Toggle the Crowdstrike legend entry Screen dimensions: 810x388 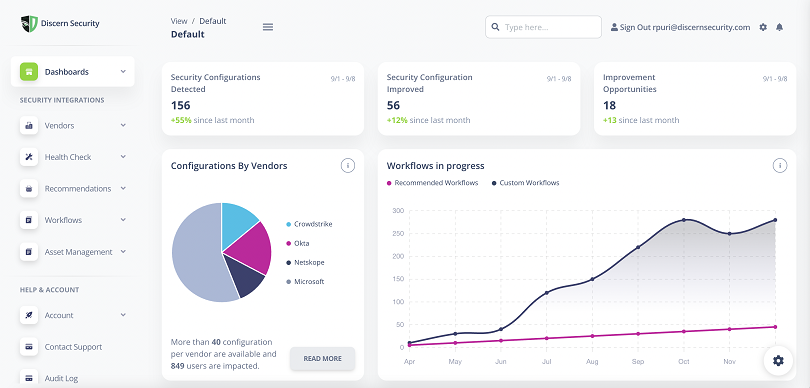tap(309, 224)
